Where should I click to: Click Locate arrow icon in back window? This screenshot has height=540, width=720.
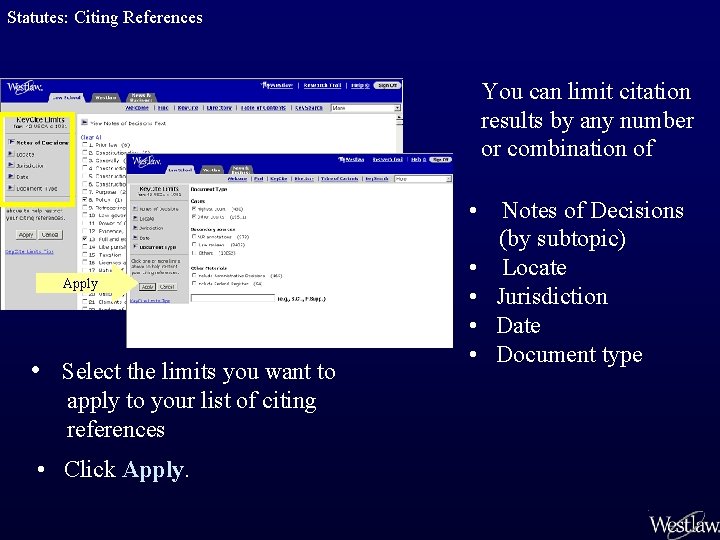click(x=11, y=153)
